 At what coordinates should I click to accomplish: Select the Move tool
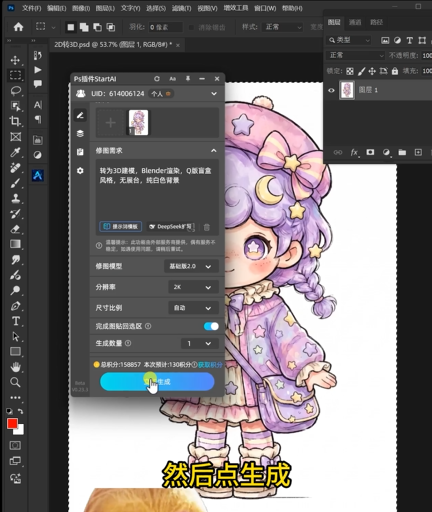point(15,60)
